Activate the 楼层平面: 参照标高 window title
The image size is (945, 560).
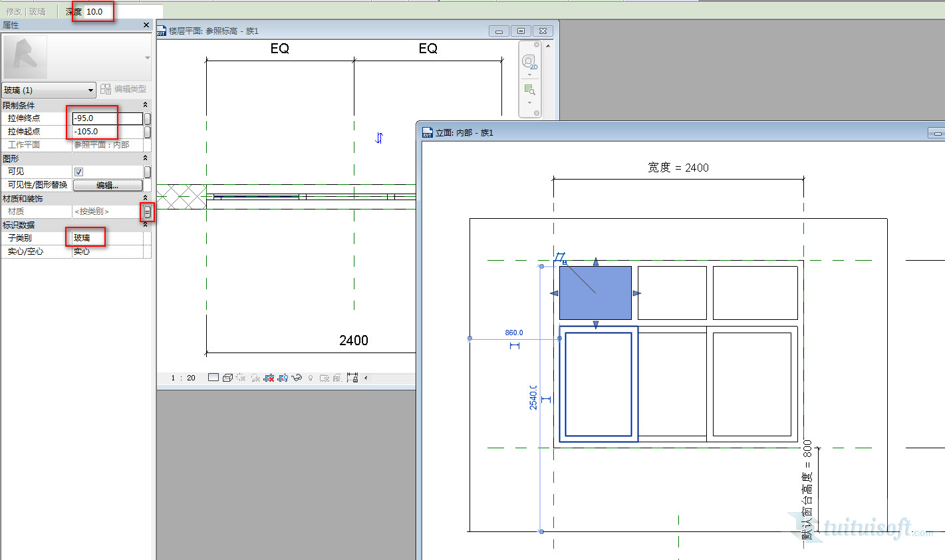click(213, 31)
